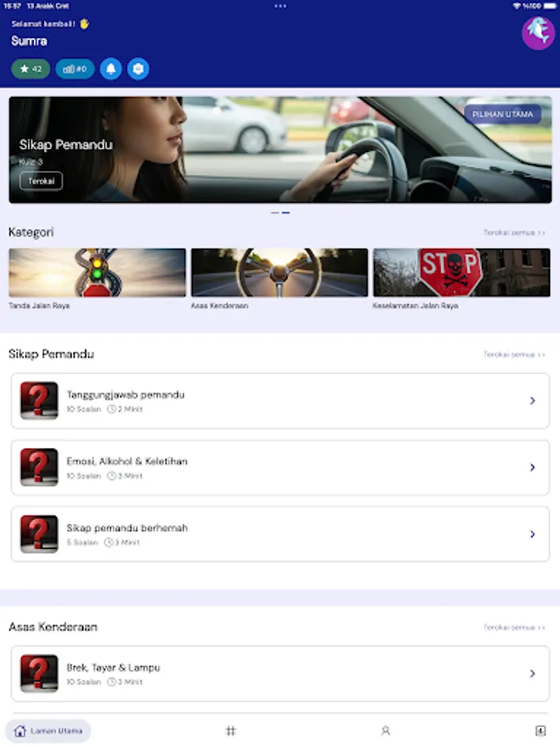This screenshot has height=747, width=560.
Task: Open the Sikap pemandu berhemah quiz title
Action: pyautogui.click(x=127, y=528)
